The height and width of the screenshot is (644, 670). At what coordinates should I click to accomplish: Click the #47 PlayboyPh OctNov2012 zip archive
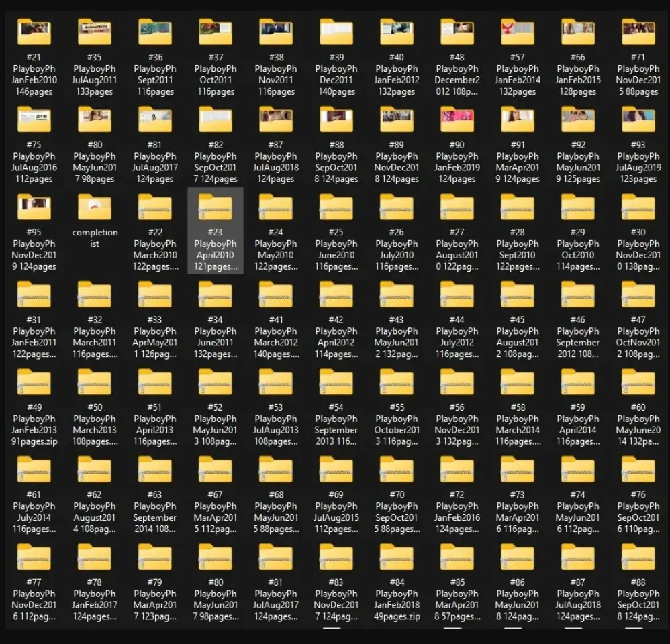point(638,294)
